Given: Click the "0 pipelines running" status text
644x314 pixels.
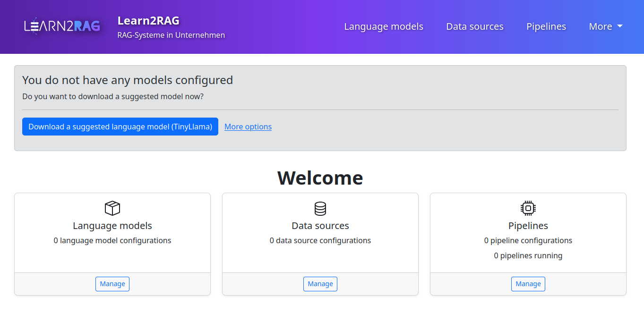Looking at the screenshot, I should (528, 255).
